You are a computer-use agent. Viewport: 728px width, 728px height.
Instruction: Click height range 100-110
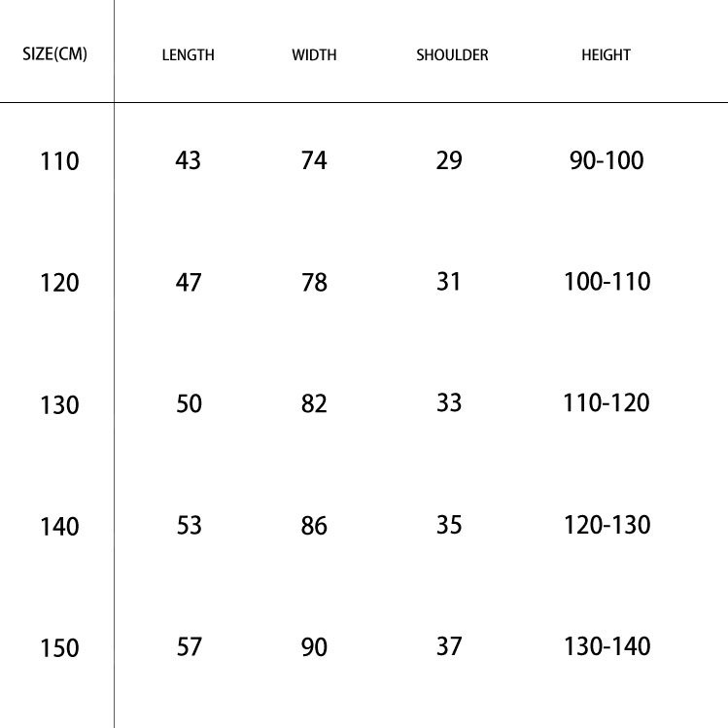(607, 282)
